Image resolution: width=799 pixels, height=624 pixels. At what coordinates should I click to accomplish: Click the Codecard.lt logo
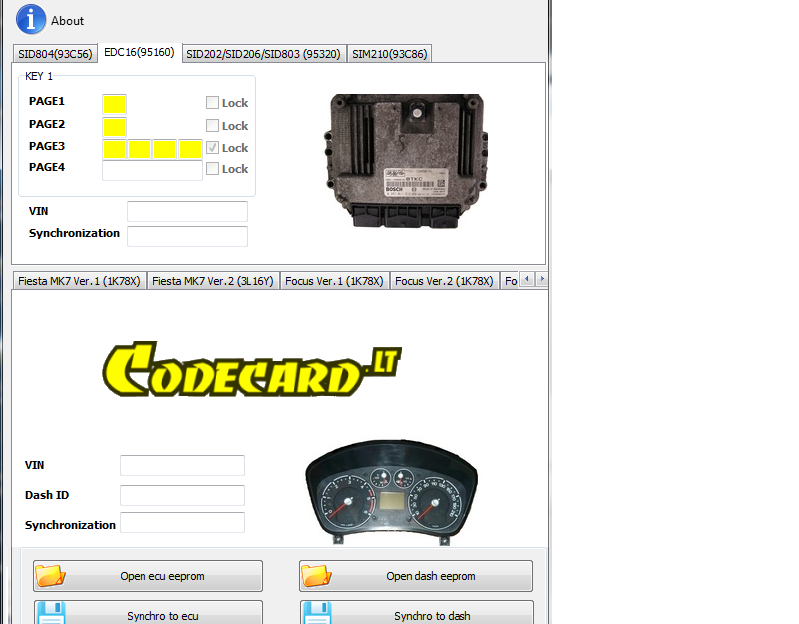click(252, 369)
